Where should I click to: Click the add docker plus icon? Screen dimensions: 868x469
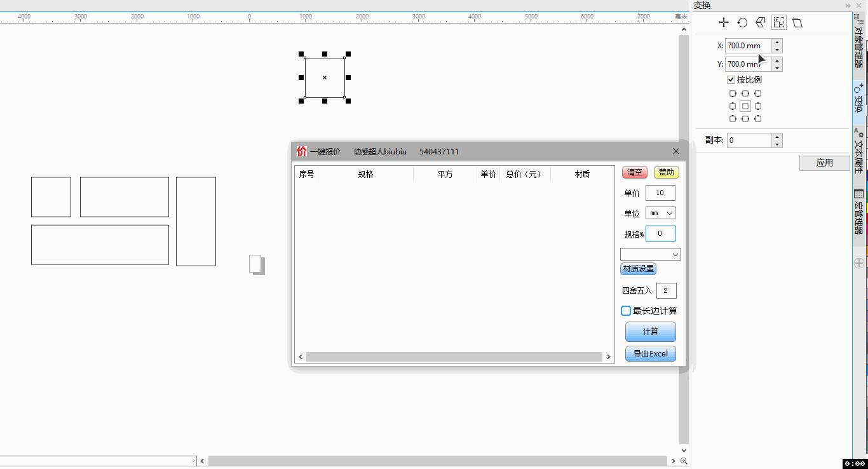(x=859, y=262)
